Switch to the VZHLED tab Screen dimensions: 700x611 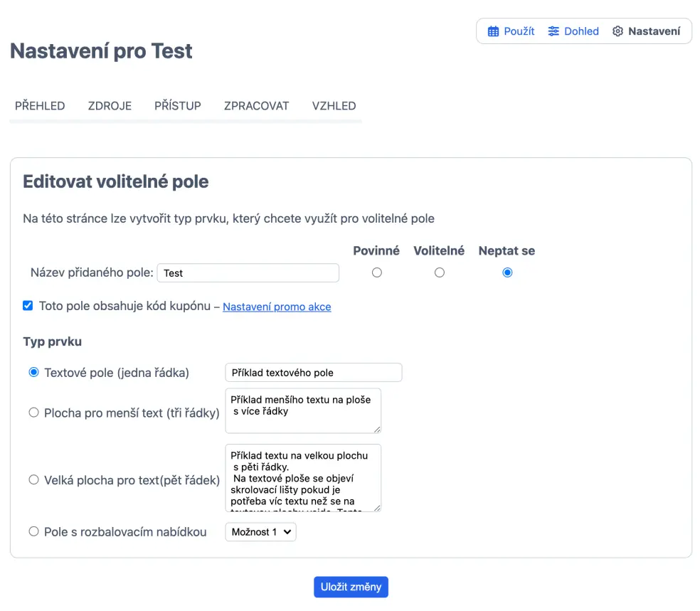click(334, 106)
